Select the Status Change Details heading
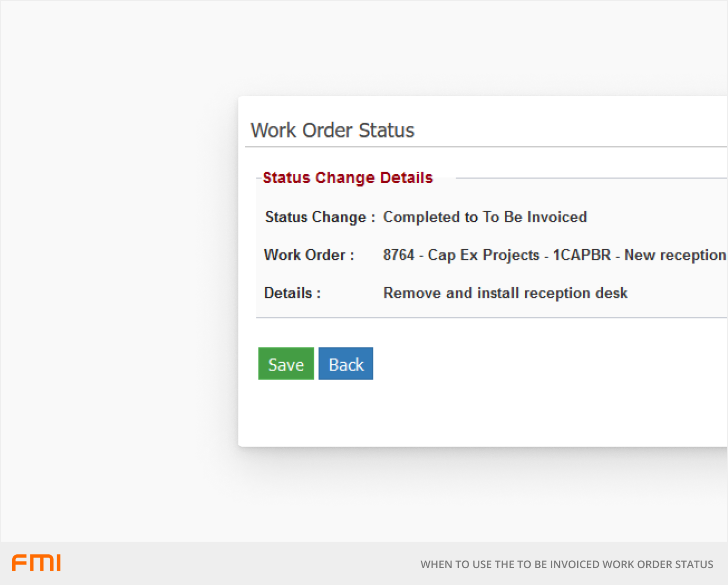Image resolution: width=728 pixels, height=585 pixels. tap(348, 178)
